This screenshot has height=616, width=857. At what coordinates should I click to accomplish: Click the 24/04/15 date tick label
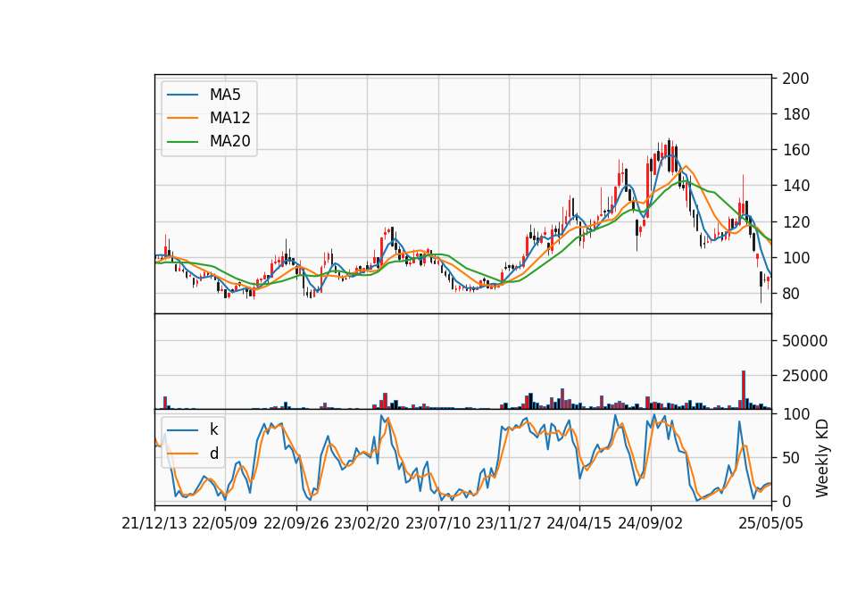579,523
